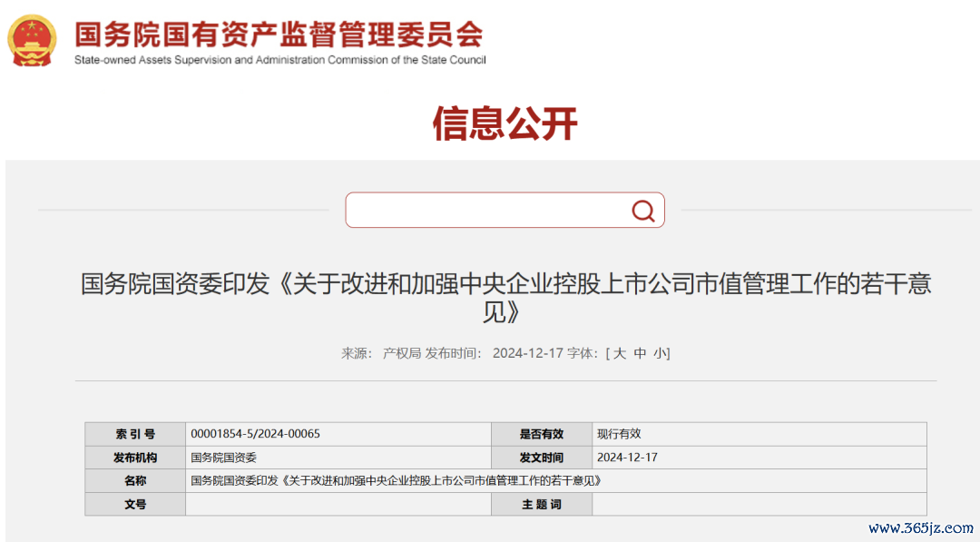Click the 发布机构 label cell
This screenshot has width=980, height=542.
click(135, 458)
